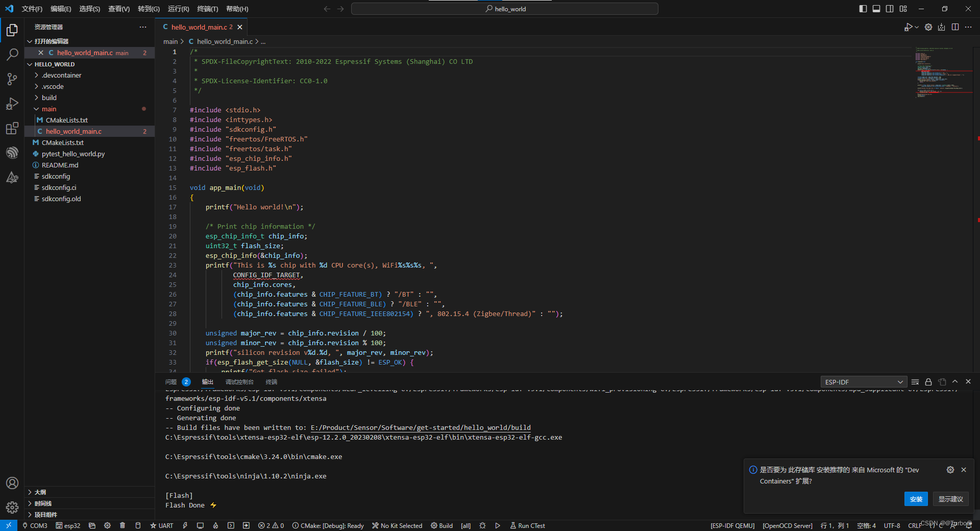Screen dimensions: 980x531
Task: Maximize the panel with the chevron up icon
Action: (955, 382)
